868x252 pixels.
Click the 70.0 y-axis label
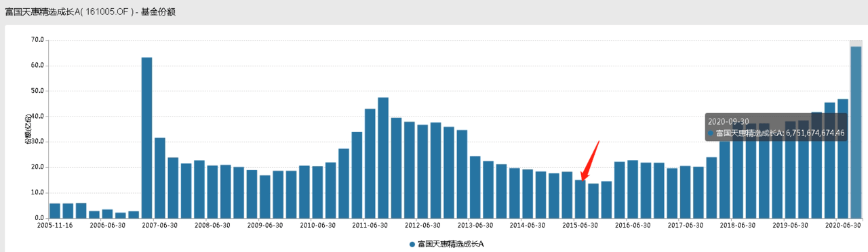pyautogui.click(x=37, y=41)
